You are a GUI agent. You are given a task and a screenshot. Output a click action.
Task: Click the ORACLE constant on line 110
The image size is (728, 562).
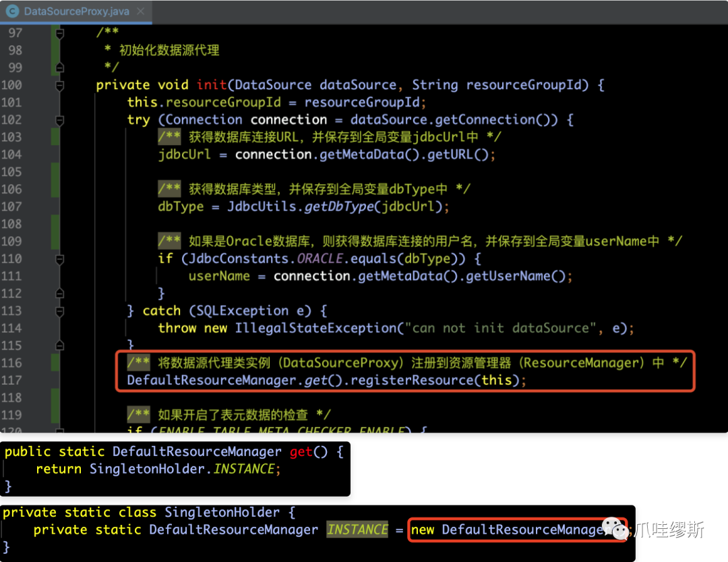point(320,258)
